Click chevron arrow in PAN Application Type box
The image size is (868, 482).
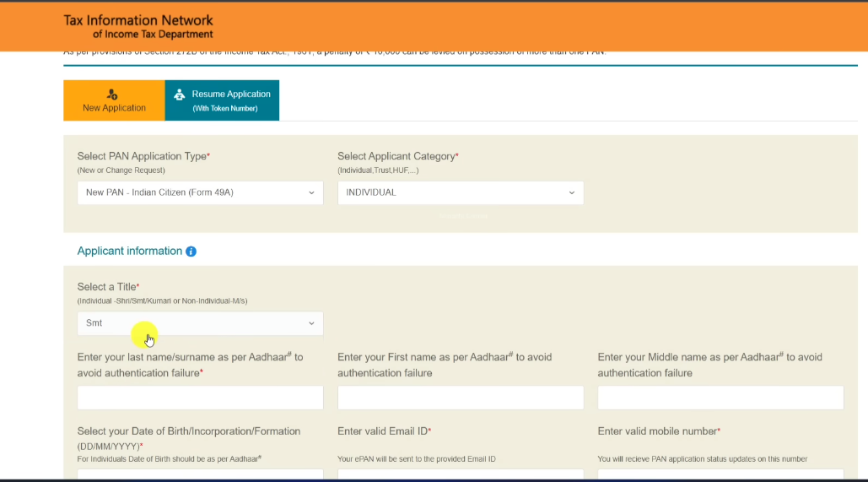tap(310, 192)
